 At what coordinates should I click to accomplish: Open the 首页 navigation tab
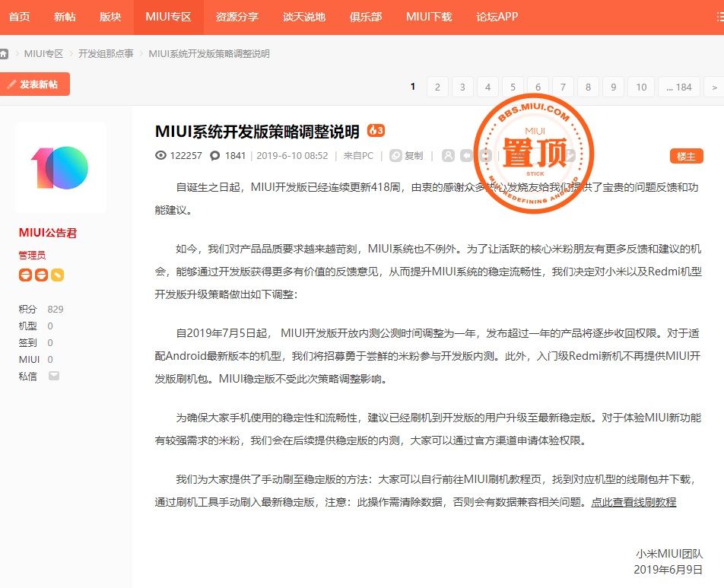click(20, 17)
